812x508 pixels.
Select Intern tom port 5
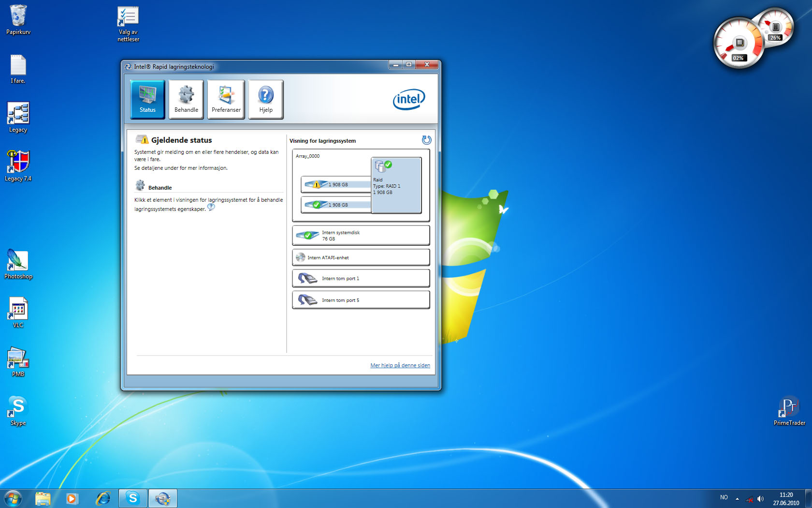click(x=361, y=300)
